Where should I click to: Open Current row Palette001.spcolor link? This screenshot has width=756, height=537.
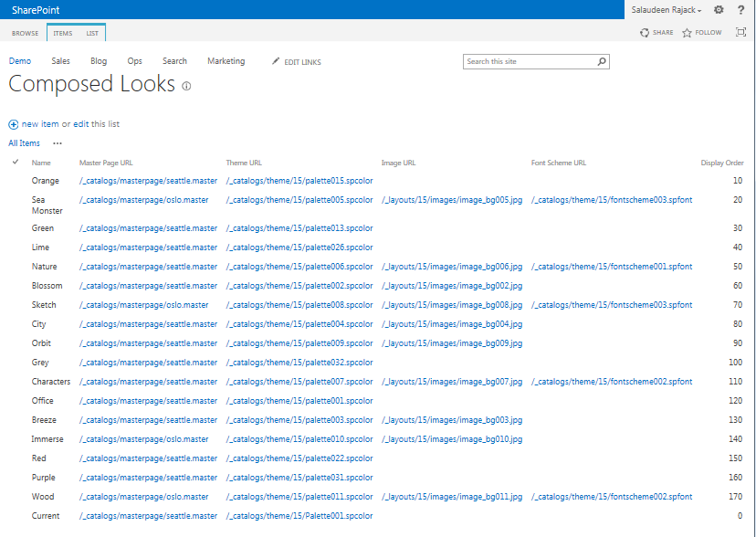299,516
